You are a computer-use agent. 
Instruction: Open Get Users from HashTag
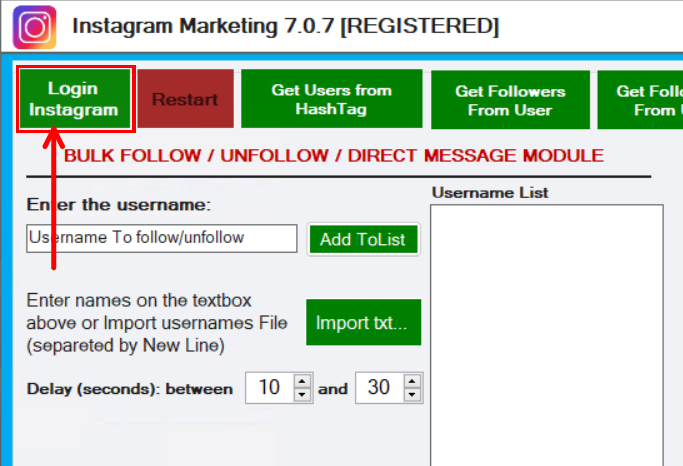(331, 99)
